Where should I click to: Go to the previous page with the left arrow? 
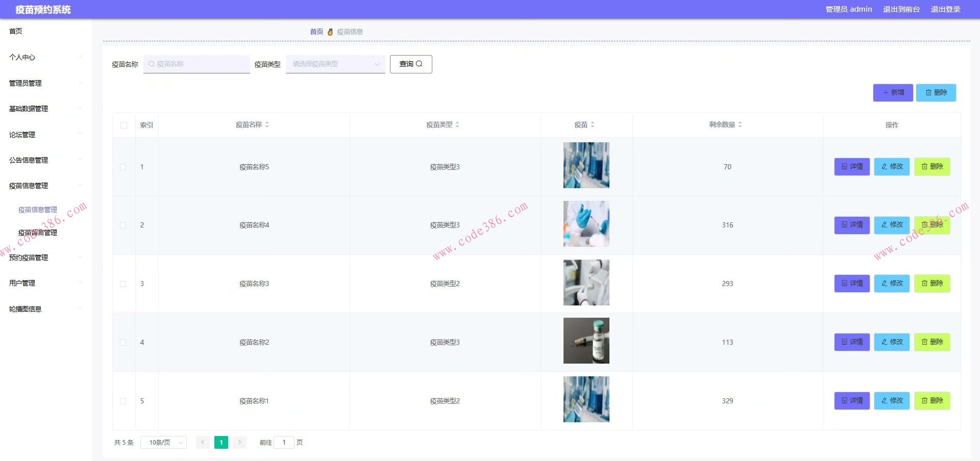point(203,442)
